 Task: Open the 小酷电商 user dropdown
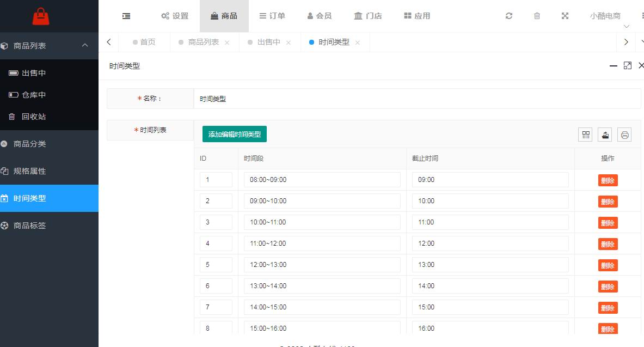coord(605,16)
